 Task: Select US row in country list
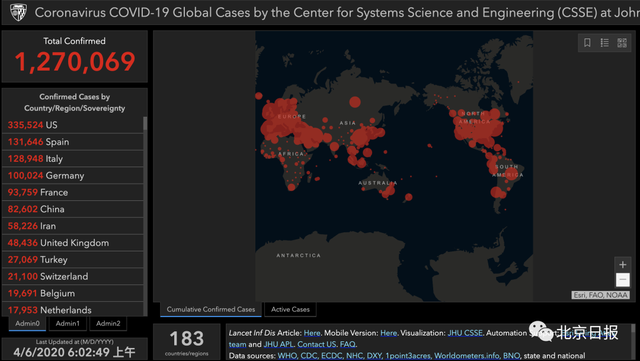pos(73,125)
